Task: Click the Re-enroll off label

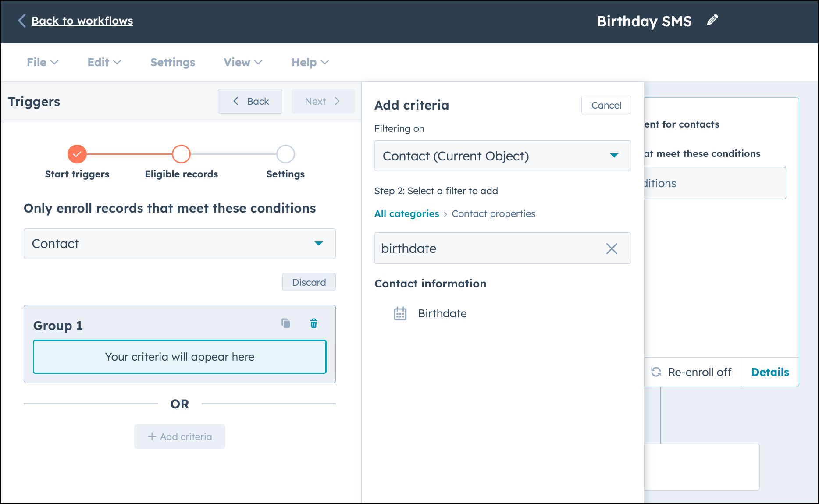Action: (x=700, y=372)
